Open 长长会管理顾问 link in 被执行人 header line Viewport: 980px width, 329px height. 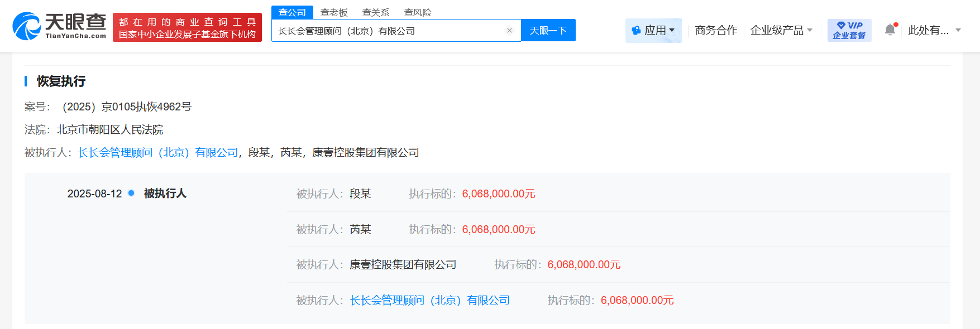point(158,152)
